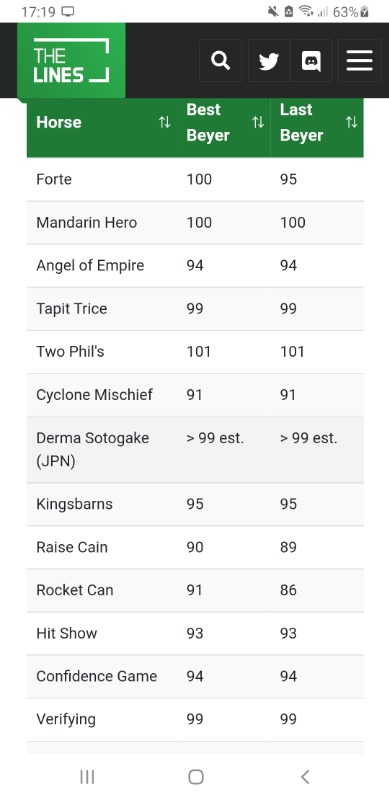389x800 pixels.
Task: Open the Discord icon link
Action: pyautogui.click(x=311, y=61)
